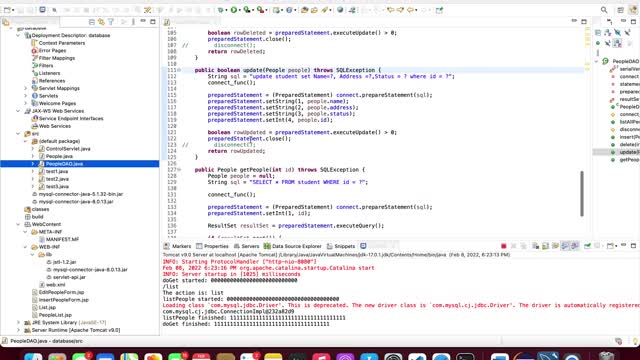Collapse PeopleDAO class in Outline
Viewport: 640px width, 360px height.
point(596,61)
